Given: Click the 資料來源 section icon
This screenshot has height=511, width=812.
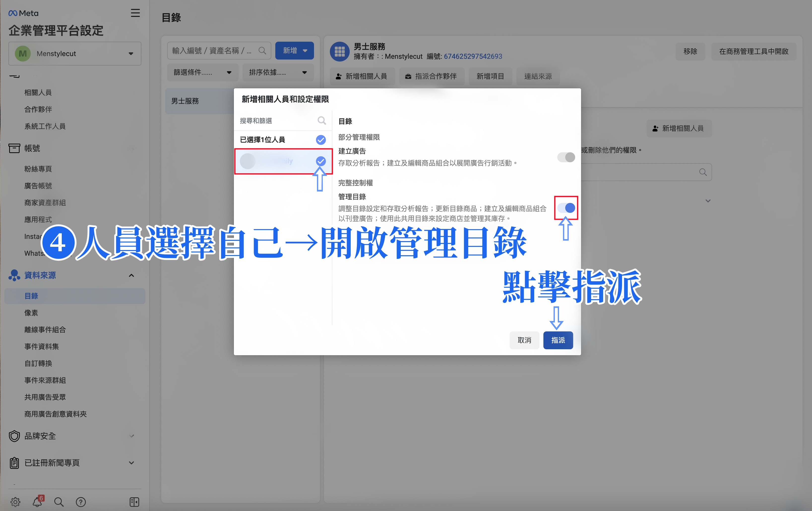Looking at the screenshot, I should click(14, 275).
